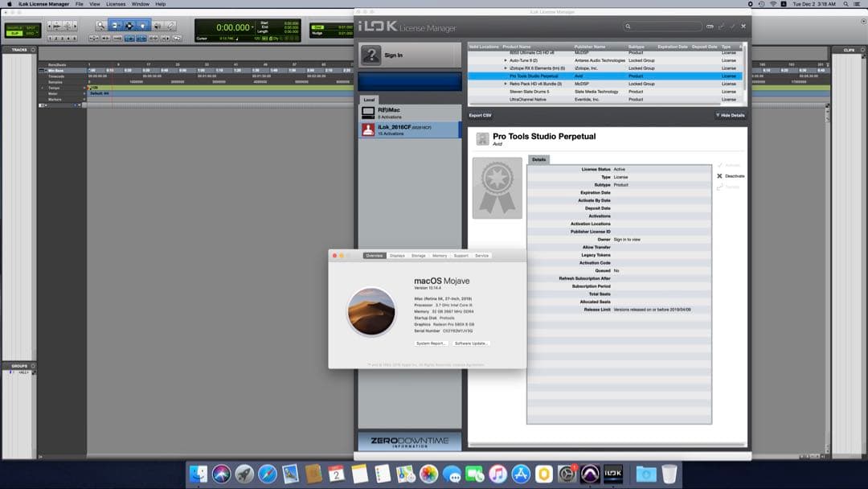868x489 pixels.
Task: Click the Sign In user icon
Action: (371, 55)
